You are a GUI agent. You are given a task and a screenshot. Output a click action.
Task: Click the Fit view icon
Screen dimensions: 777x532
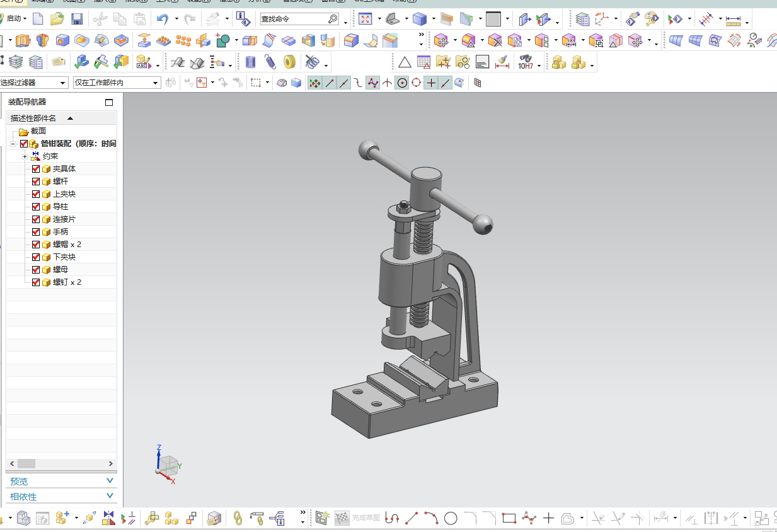point(365,19)
